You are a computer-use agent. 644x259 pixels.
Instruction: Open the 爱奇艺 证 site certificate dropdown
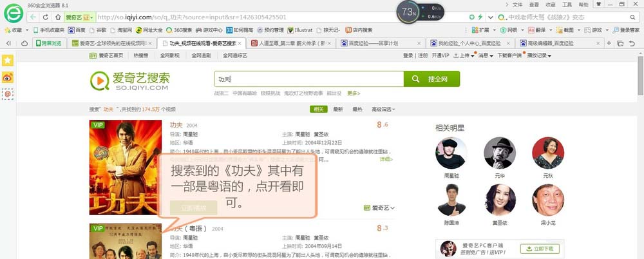[80, 17]
